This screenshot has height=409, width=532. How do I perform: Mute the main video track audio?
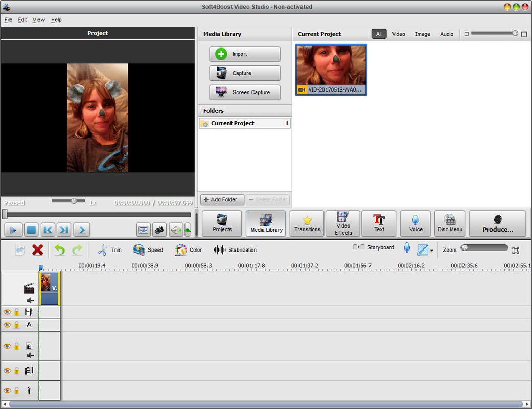click(x=31, y=300)
